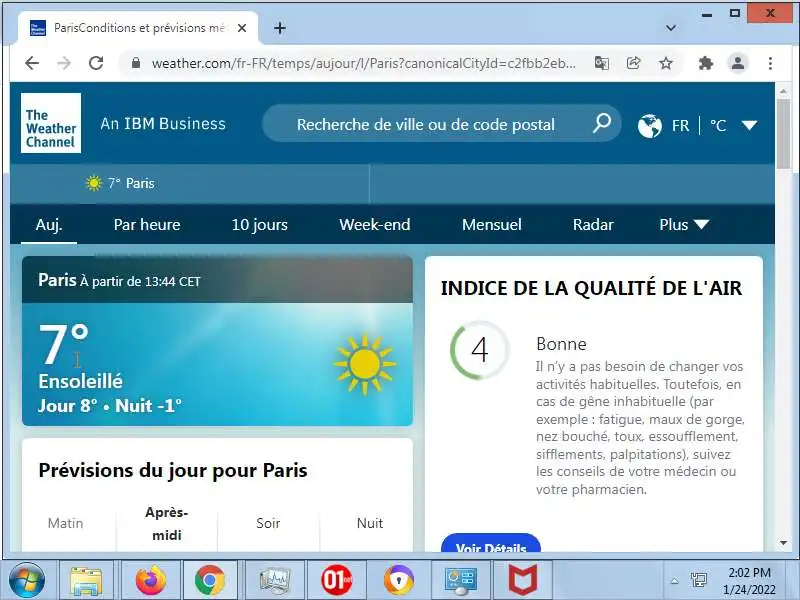
Task: Click the page vertical scrollbar thumb
Action: pyautogui.click(x=783, y=134)
